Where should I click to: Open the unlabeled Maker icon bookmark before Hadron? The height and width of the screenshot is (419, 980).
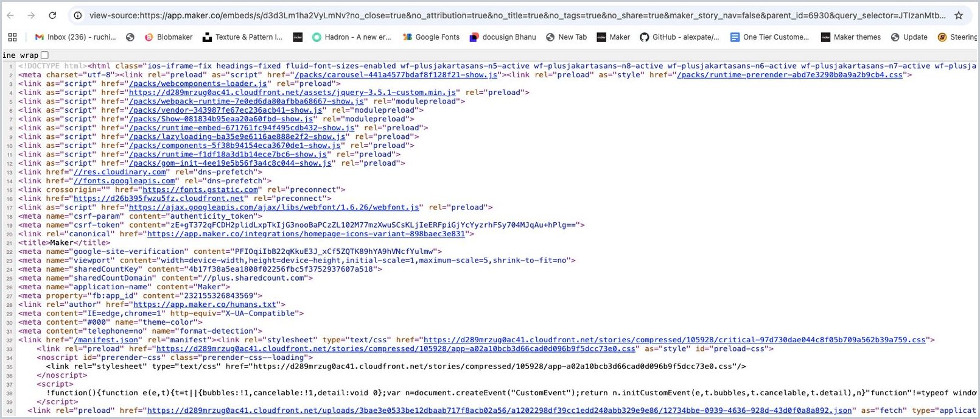[298, 37]
